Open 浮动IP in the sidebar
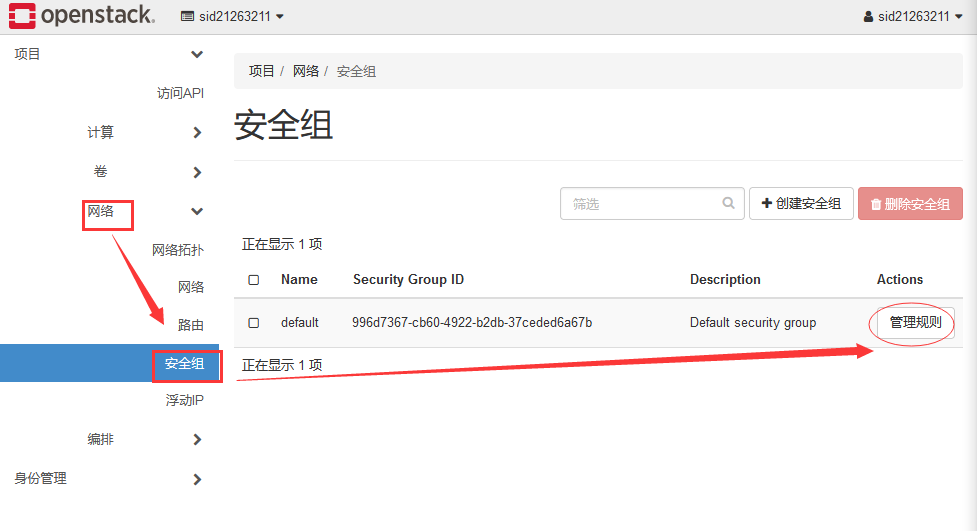The height and width of the screenshot is (531, 977). click(x=184, y=400)
